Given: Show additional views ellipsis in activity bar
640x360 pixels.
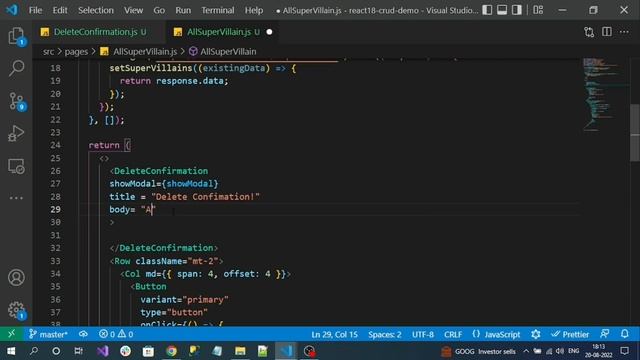Looking at the screenshot, I should click(x=16, y=198).
